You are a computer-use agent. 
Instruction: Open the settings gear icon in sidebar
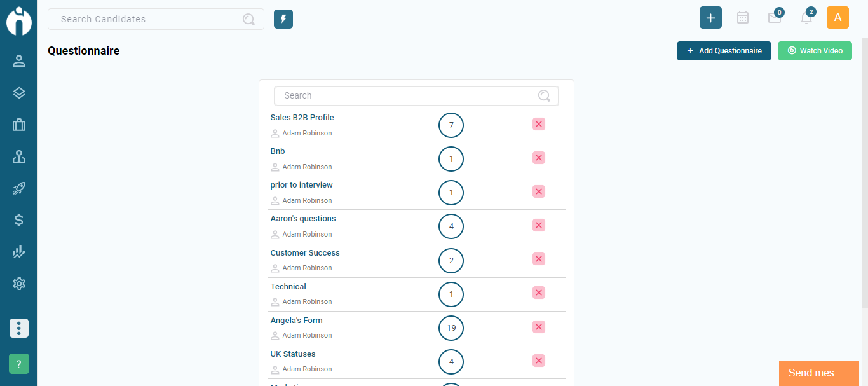tap(19, 284)
